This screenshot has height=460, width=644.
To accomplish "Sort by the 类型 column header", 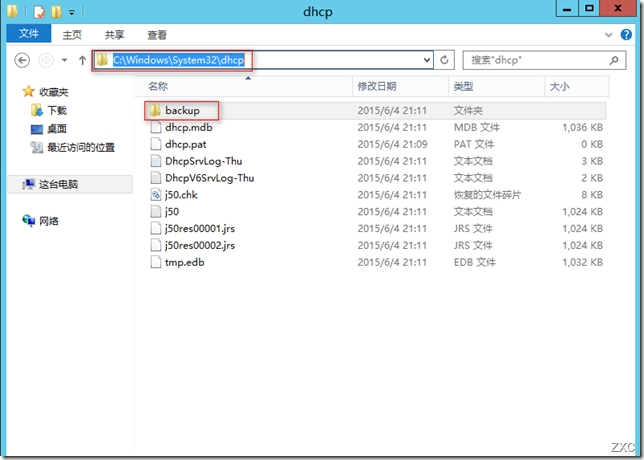I will [x=497, y=86].
